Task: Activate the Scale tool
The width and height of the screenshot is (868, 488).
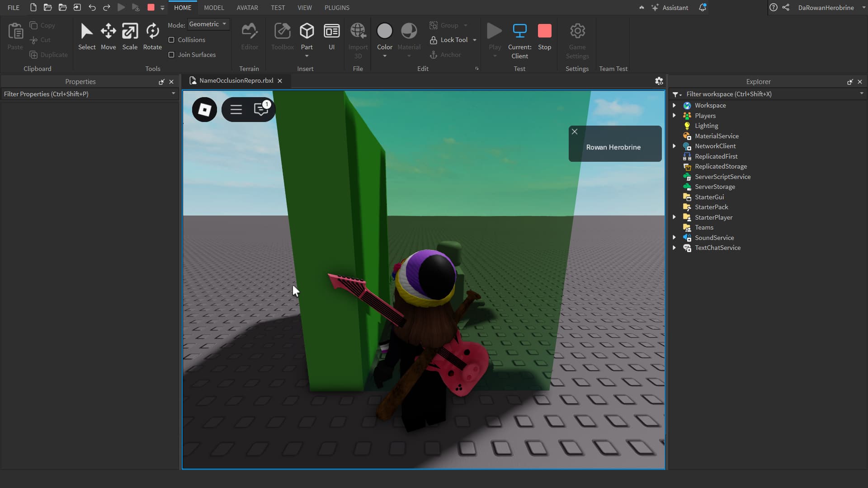Action: click(x=130, y=36)
